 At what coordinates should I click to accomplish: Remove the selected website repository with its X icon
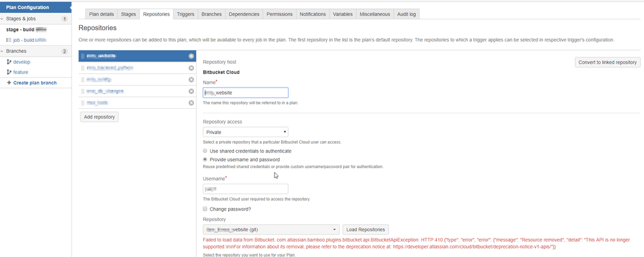coord(191,56)
